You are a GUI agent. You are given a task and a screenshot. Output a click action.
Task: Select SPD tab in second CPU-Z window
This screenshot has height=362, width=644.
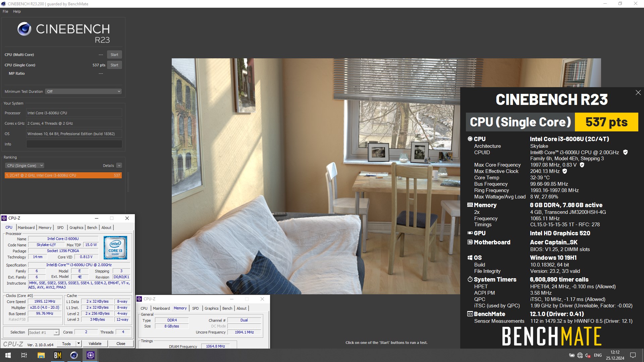point(196,308)
